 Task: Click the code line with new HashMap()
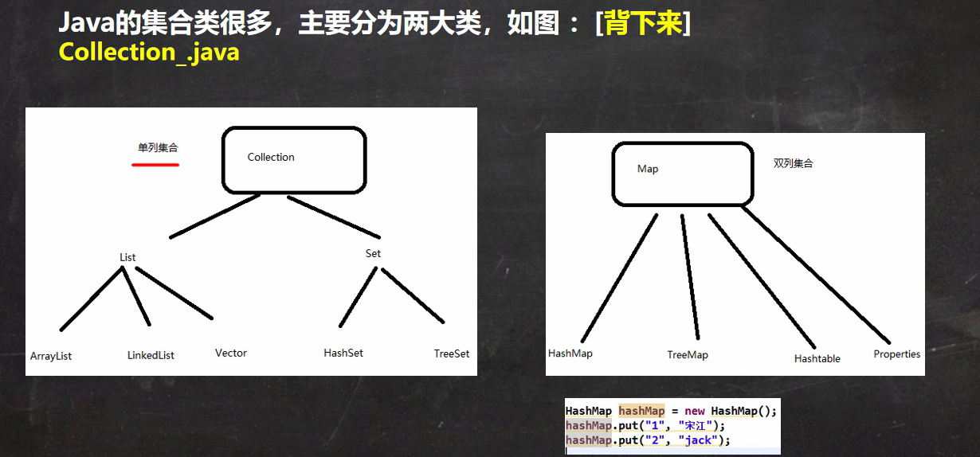[671, 411]
